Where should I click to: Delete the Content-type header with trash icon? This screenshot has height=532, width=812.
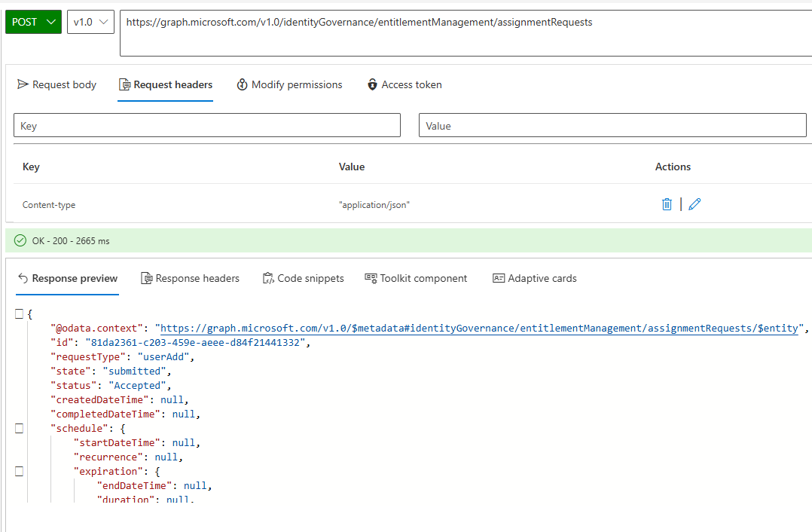(x=667, y=204)
